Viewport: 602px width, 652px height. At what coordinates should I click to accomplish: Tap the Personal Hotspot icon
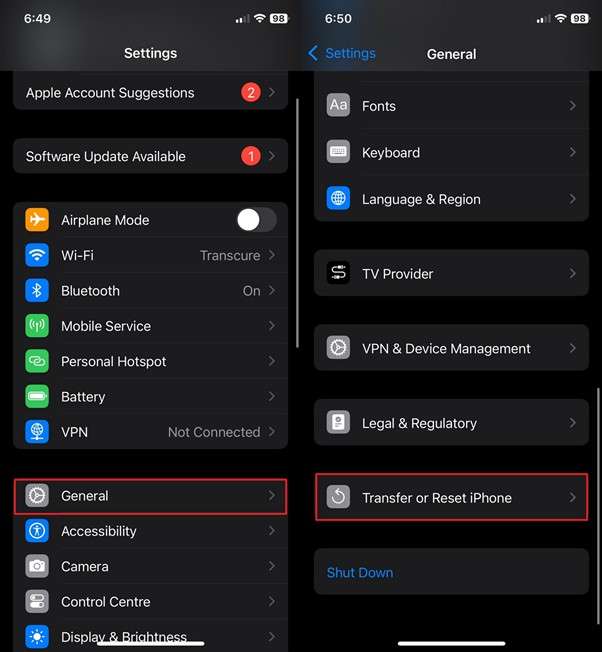37,361
